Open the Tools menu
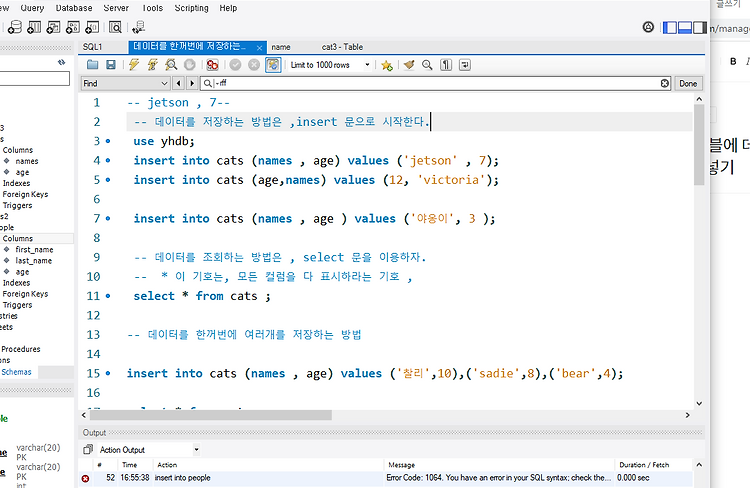 pos(152,8)
